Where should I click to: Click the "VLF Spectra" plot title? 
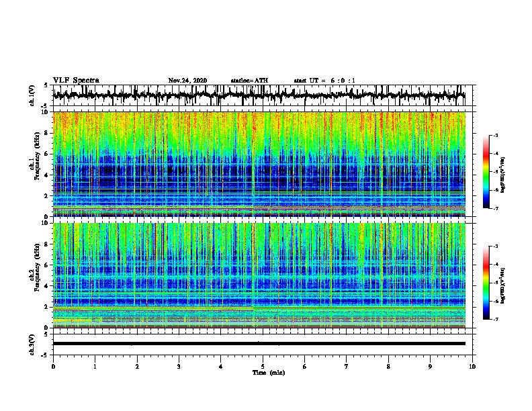(77, 81)
